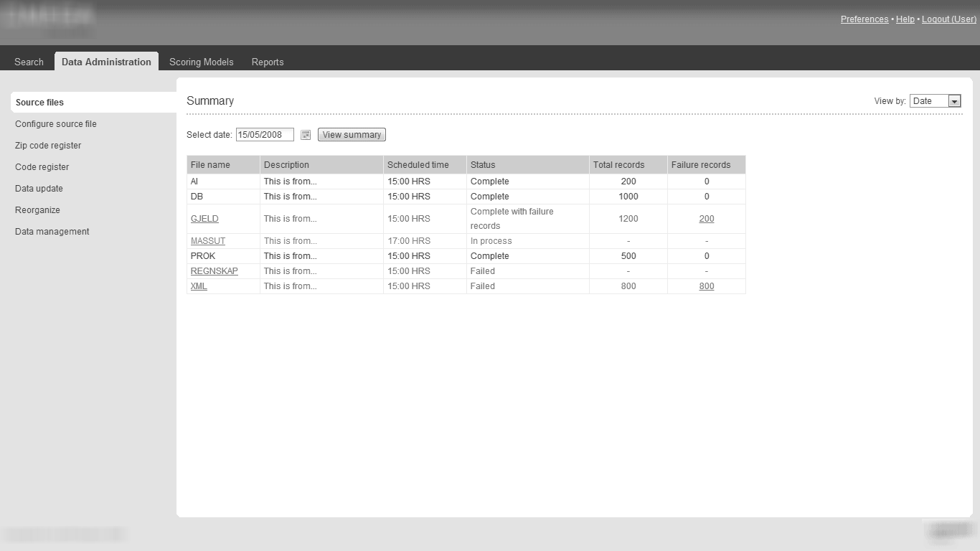Screen dimensions: 980x551
Task: Focus the Select date input field
Action: 265,135
